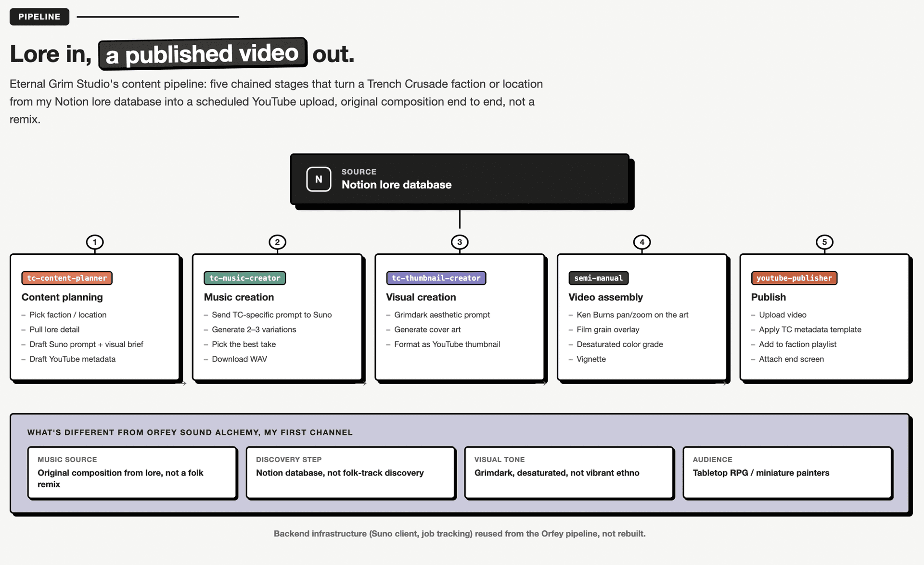Select the tc-music-creator tag
The image size is (924, 565).
pos(245,278)
